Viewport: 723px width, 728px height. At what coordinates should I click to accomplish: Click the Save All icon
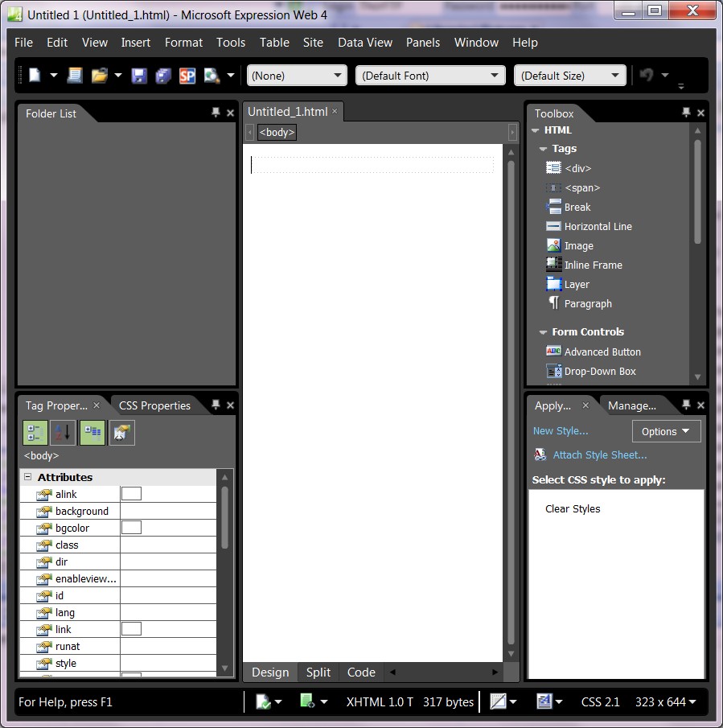163,76
